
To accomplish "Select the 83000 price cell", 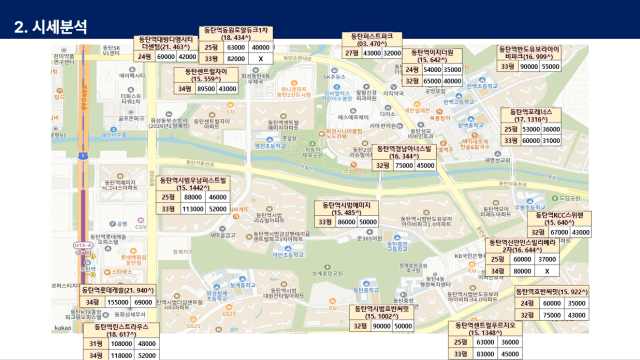I will [x=485, y=354].
